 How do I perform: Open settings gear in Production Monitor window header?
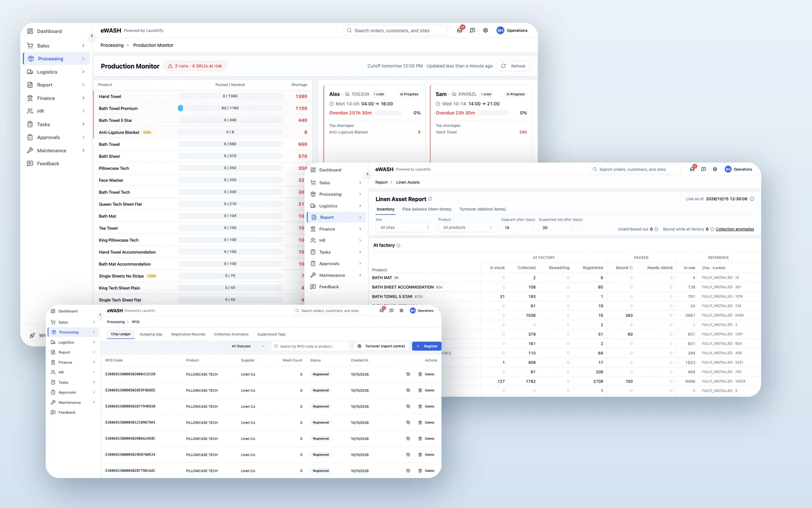coord(486,30)
